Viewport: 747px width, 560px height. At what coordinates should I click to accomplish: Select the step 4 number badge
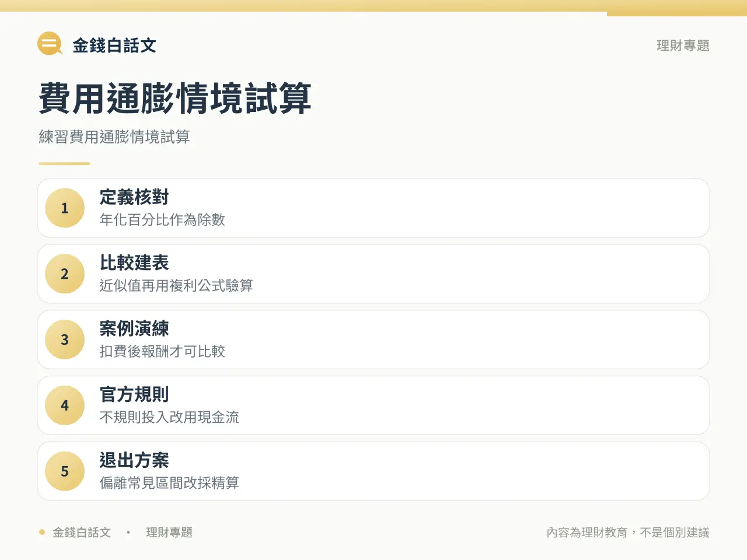pos(65,405)
